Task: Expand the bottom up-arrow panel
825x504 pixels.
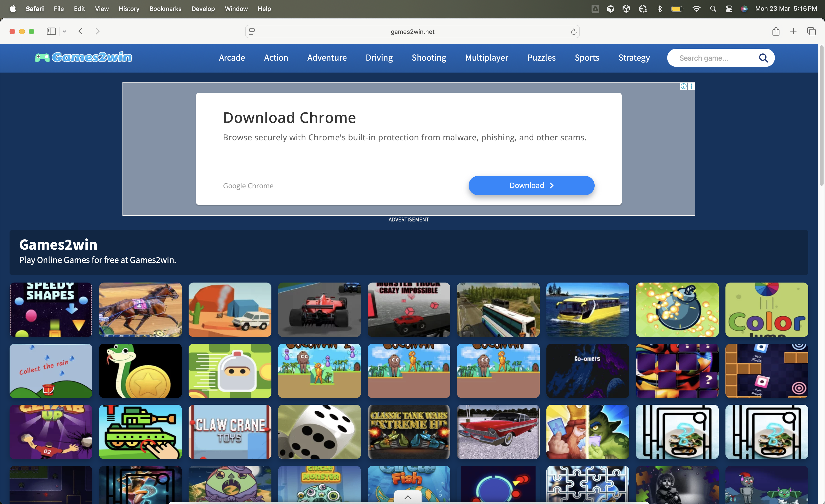Action: [x=408, y=497]
